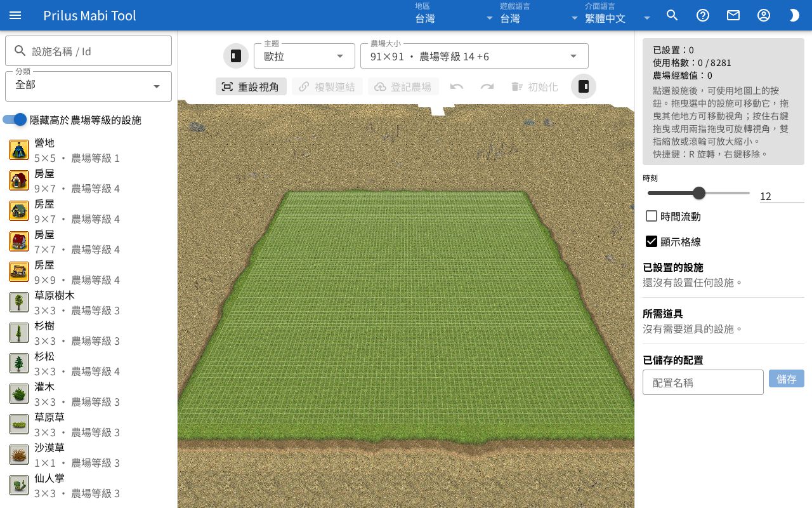Click the 複製連結 button
The image size is (812, 508).
coord(327,86)
